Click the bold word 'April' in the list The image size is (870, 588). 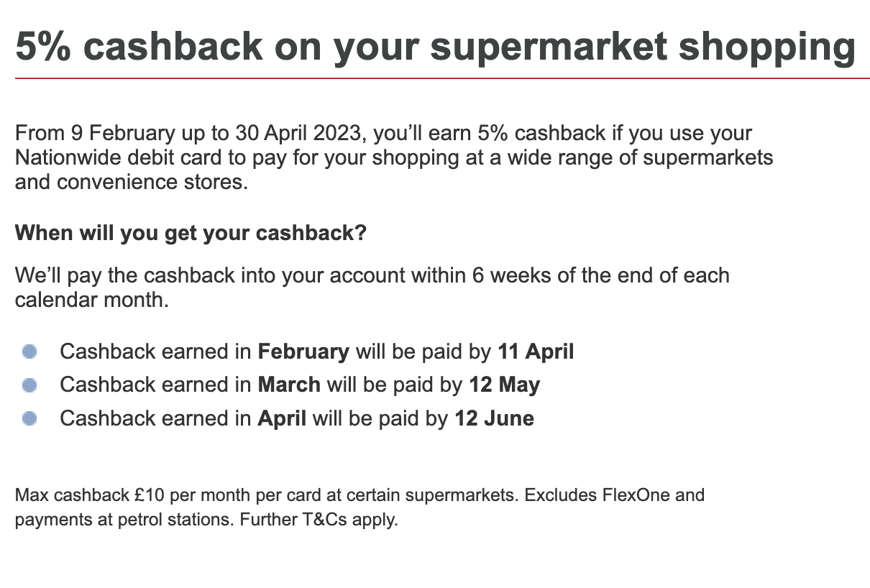tap(283, 418)
